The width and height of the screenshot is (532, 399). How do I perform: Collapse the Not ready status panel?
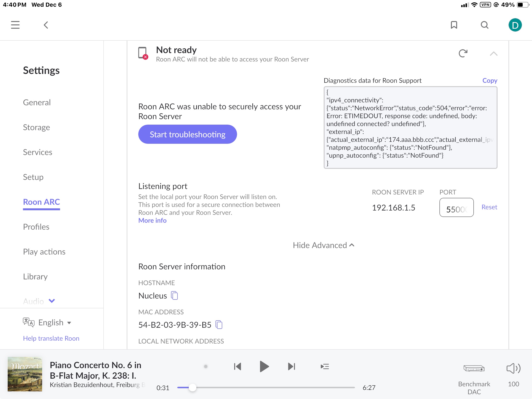pyautogui.click(x=493, y=54)
